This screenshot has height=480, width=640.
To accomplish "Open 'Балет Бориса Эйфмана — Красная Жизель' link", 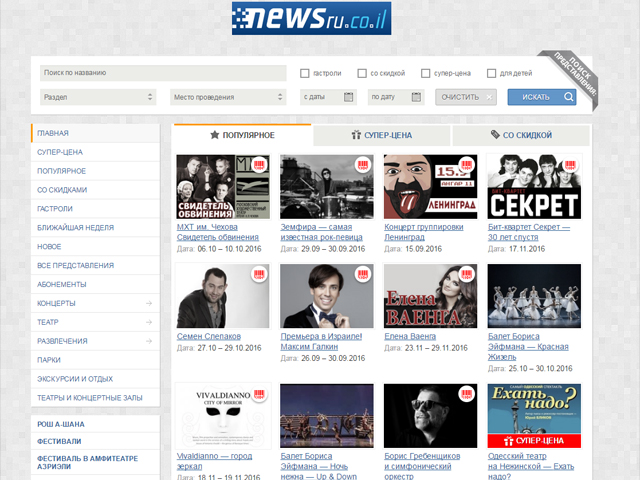I will pyautogui.click(x=528, y=347).
